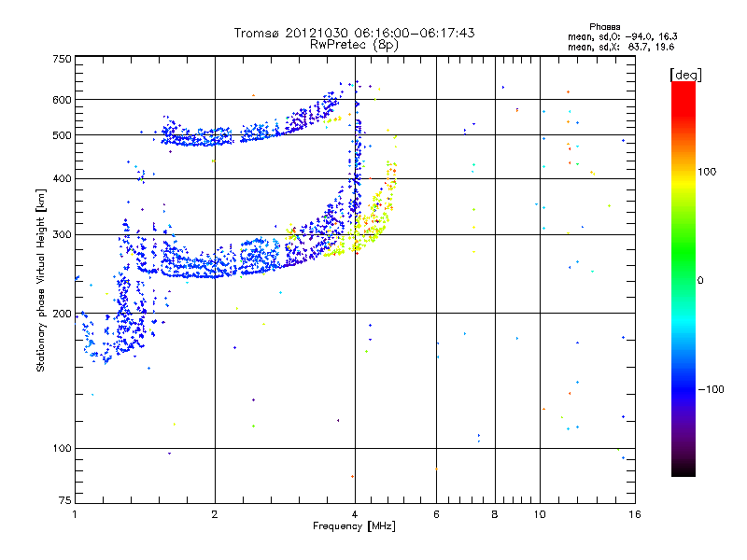The width and height of the screenshot is (747, 560).
Task: Click the plot title 'Tromsø 20121030 06:16:00-06:17:43'
Action: pos(354,33)
